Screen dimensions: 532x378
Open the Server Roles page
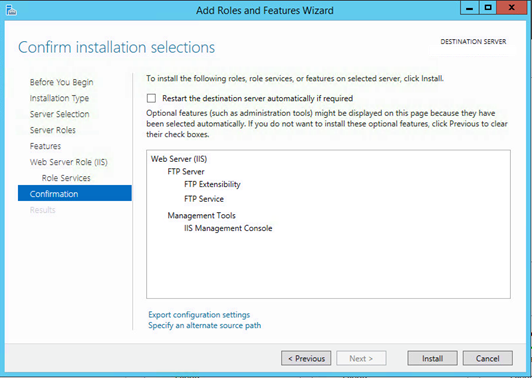point(53,130)
